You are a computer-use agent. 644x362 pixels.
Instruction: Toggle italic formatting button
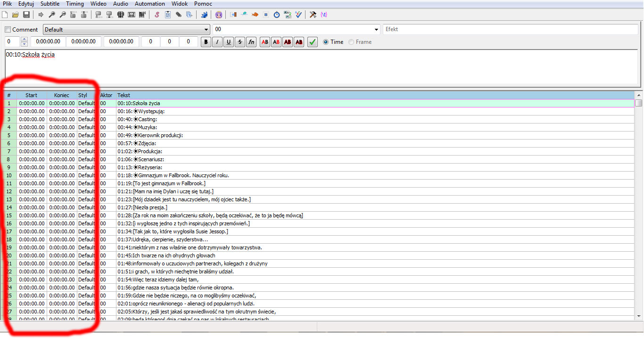217,42
